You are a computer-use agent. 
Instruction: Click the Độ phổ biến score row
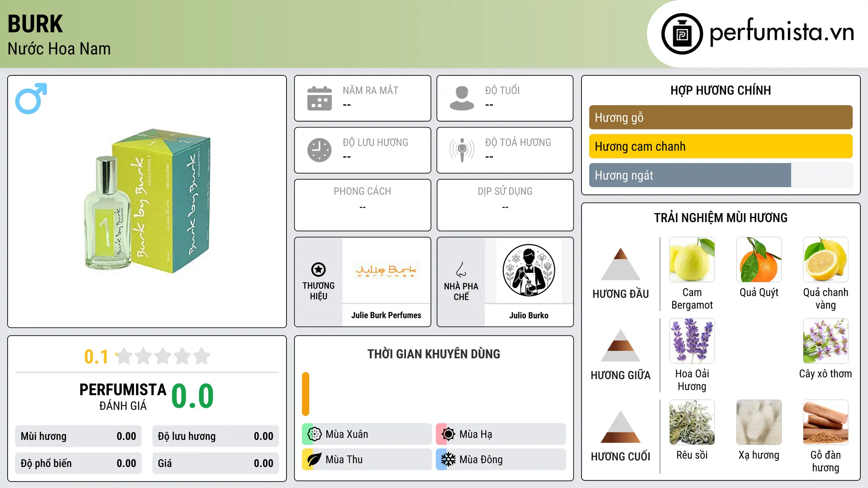coord(78,463)
